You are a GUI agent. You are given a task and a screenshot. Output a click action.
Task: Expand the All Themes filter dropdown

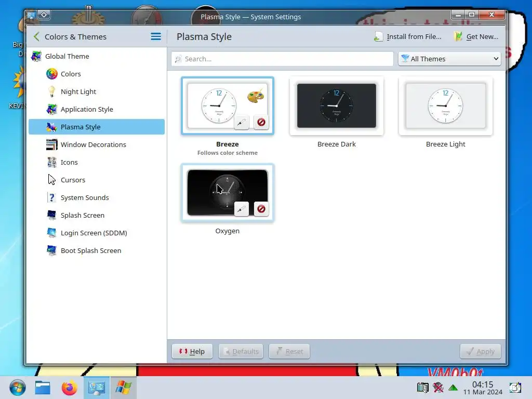point(449,59)
